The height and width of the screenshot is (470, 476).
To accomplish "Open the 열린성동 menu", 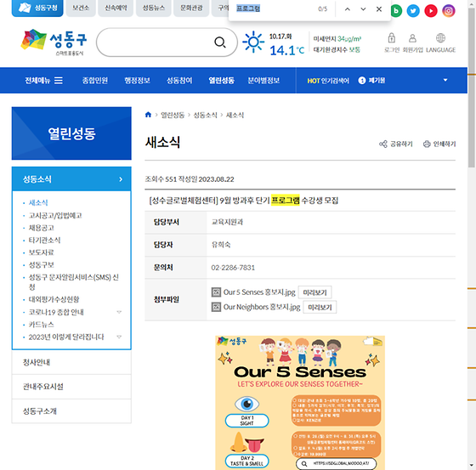I will (221, 81).
